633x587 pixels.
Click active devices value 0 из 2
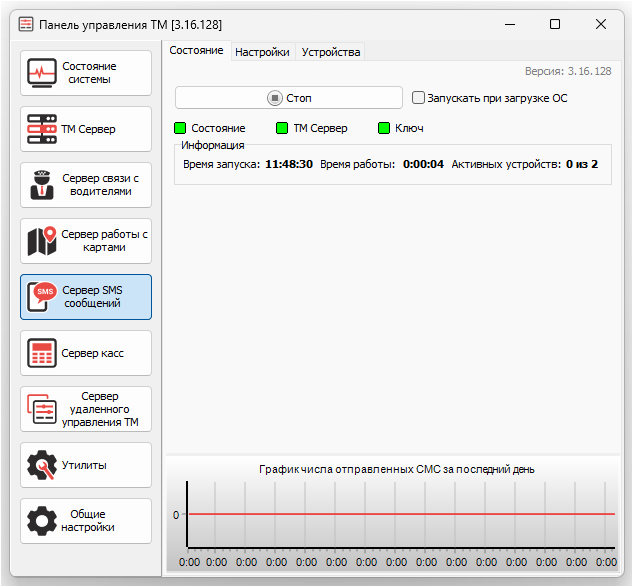(x=582, y=164)
